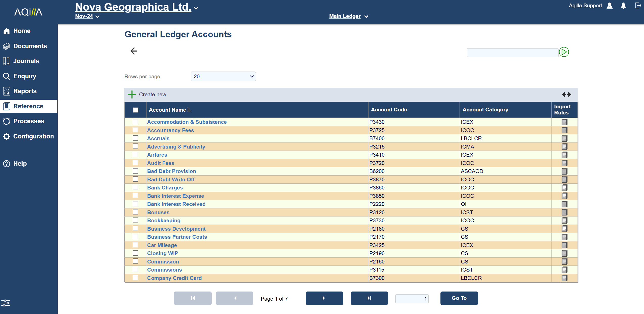Tick the select-all header checkbox
The image size is (644, 314).
click(136, 110)
